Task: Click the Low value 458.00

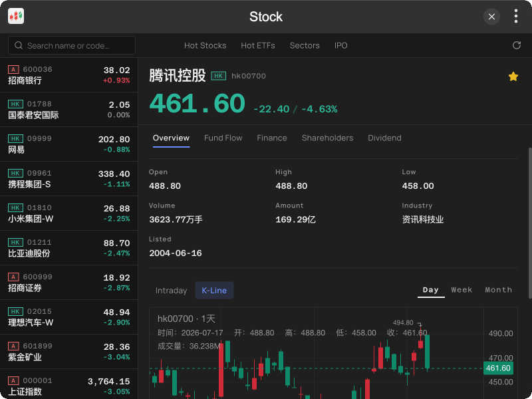Action: click(x=418, y=186)
